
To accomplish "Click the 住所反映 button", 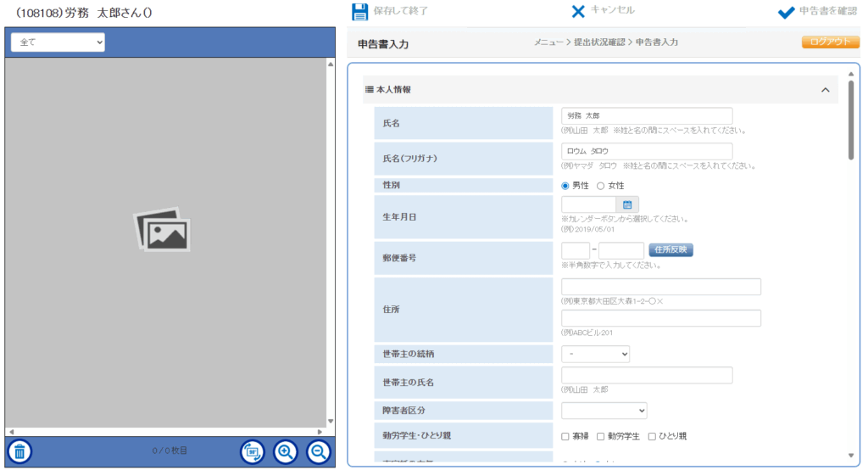I will [x=671, y=250].
